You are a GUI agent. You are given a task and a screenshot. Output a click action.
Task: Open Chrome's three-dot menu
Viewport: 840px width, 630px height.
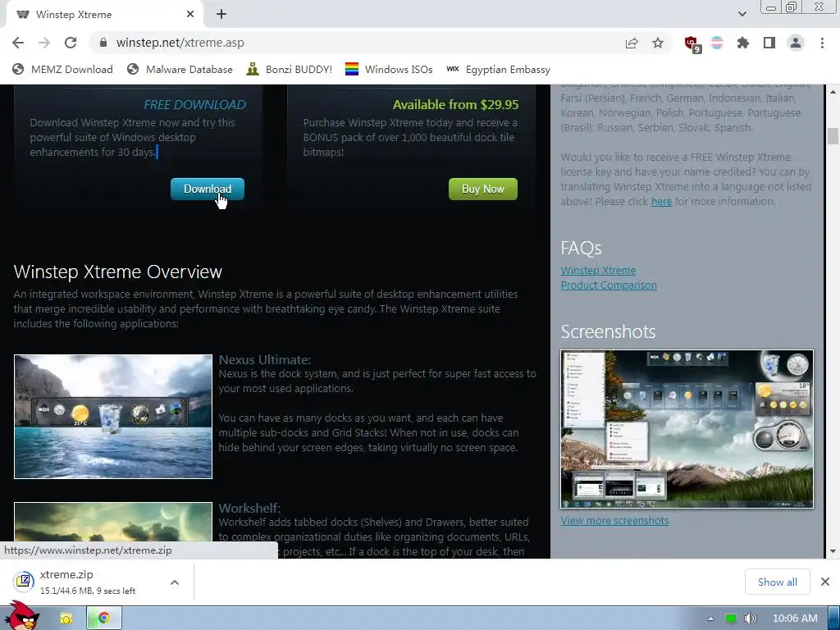point(822,43)
